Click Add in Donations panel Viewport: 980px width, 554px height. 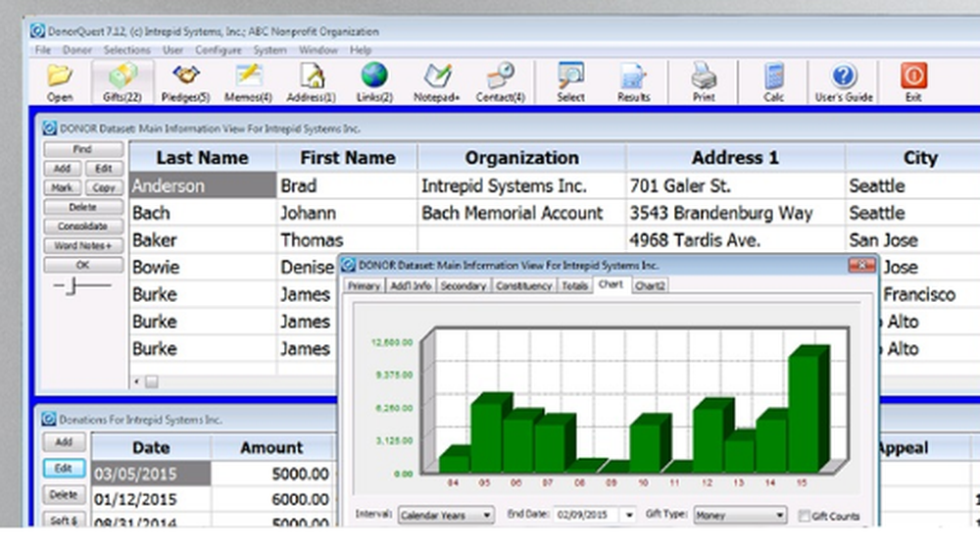(x=64, y=442)
